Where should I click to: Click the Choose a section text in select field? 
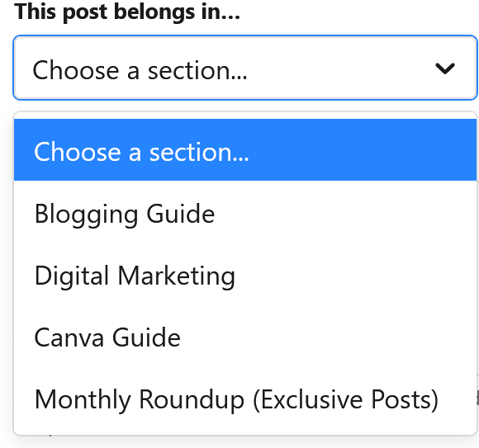pyautogui.click(x=140, y=70)
